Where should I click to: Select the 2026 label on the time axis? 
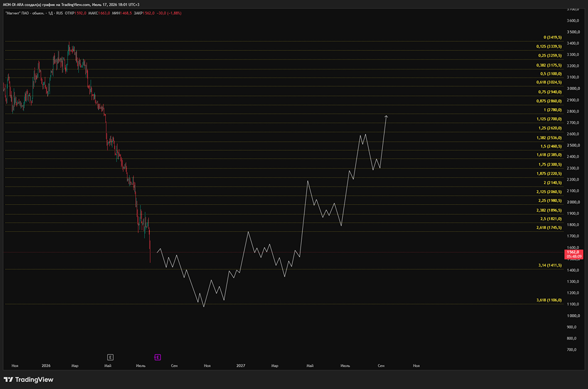46,365
